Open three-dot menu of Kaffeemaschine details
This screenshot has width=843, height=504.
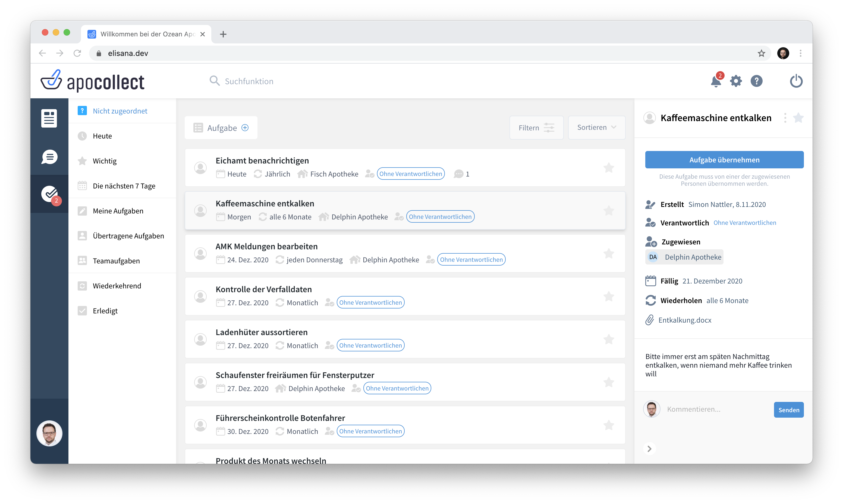[785, 118]
